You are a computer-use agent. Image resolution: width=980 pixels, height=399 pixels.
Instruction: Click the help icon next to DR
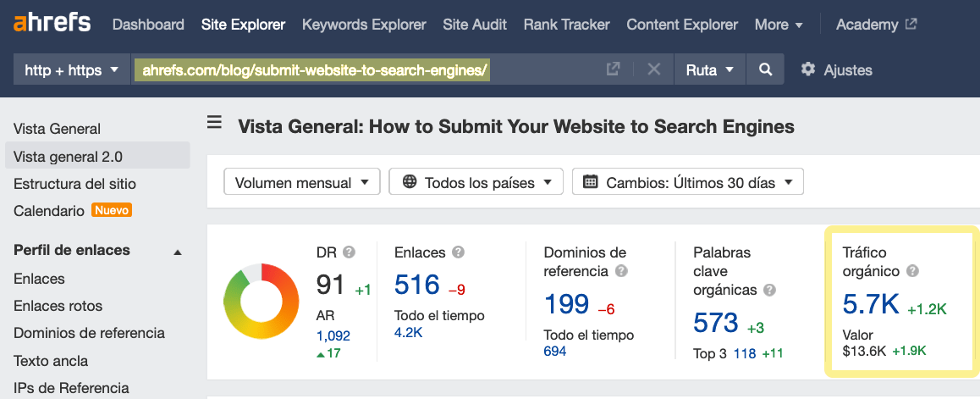click(x=349, y=252)
